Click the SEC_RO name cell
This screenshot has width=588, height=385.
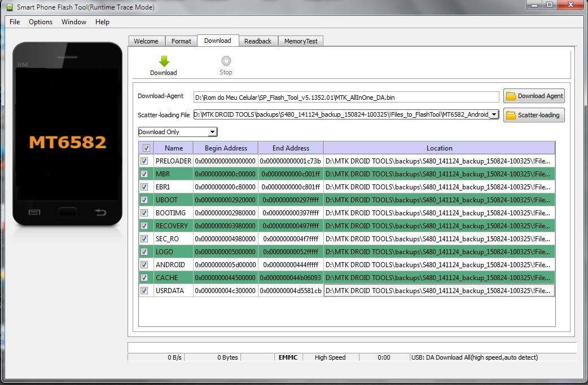tap(173, 238)
